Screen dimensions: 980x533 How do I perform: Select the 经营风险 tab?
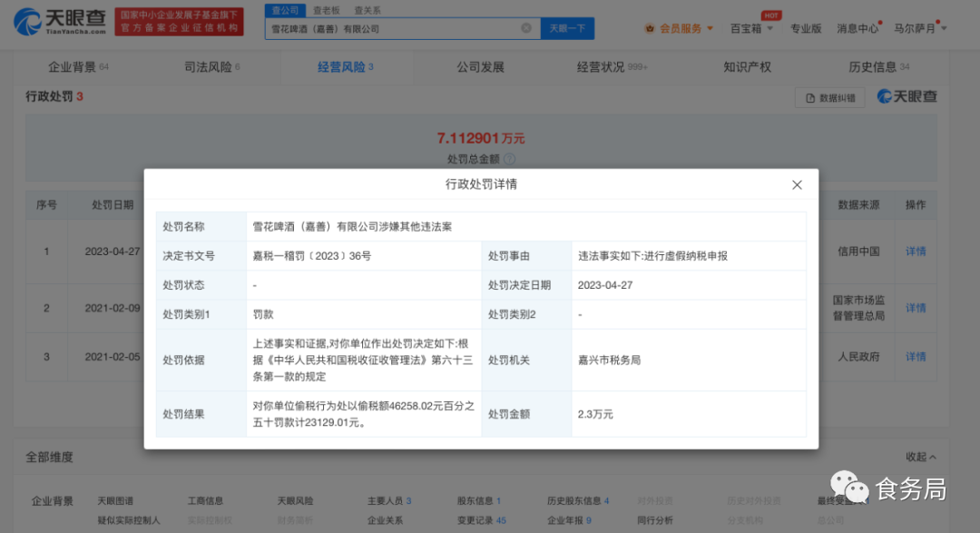[x=345, y=67]
